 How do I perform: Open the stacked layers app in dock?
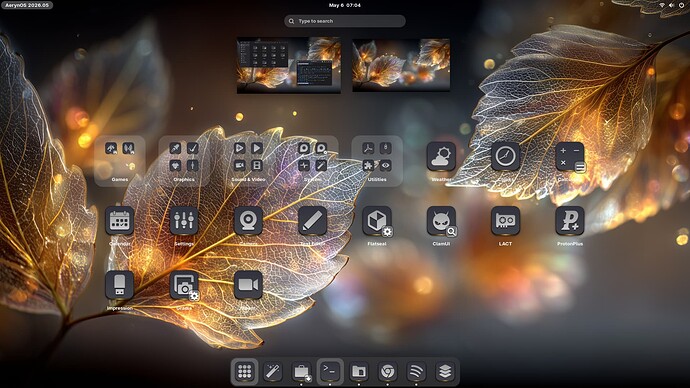click(x=444, y=372)
